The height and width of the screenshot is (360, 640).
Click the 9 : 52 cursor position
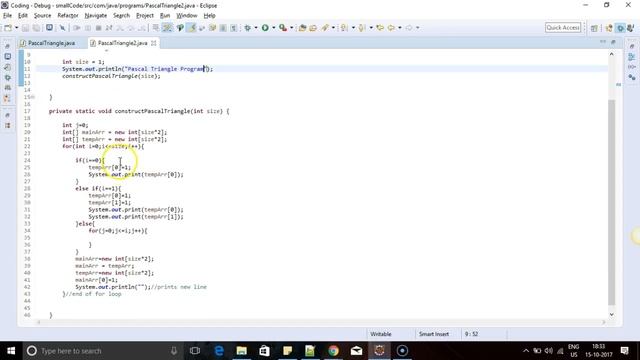(471, 334)
